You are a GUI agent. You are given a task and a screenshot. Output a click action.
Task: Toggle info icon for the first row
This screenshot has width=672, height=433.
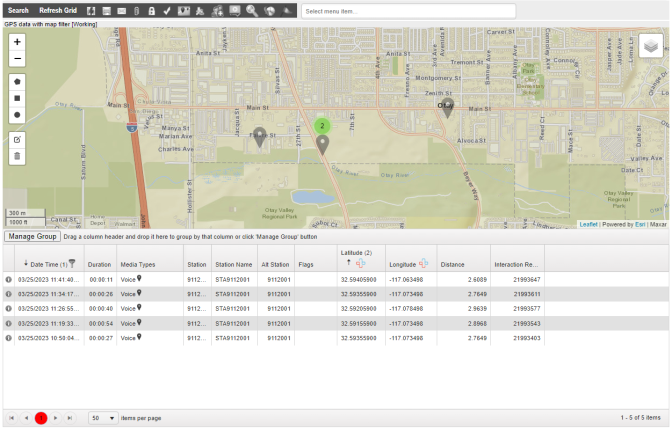click(9, 280)
